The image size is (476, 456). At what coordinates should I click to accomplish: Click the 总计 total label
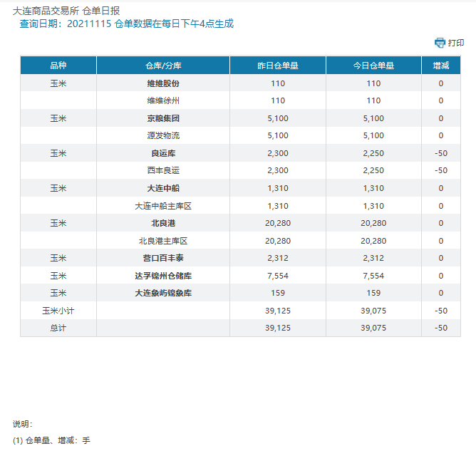click(58, 328)
